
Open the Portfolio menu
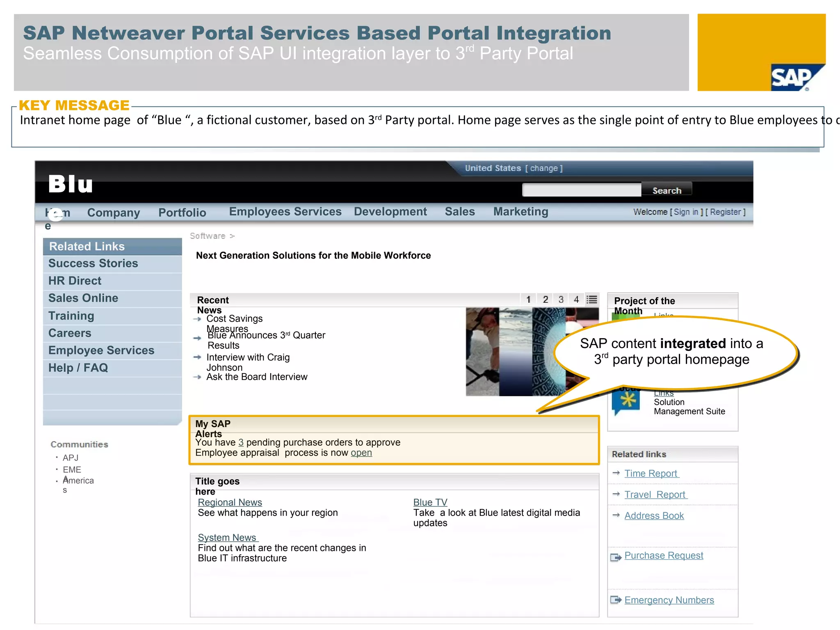coord(182,213)
